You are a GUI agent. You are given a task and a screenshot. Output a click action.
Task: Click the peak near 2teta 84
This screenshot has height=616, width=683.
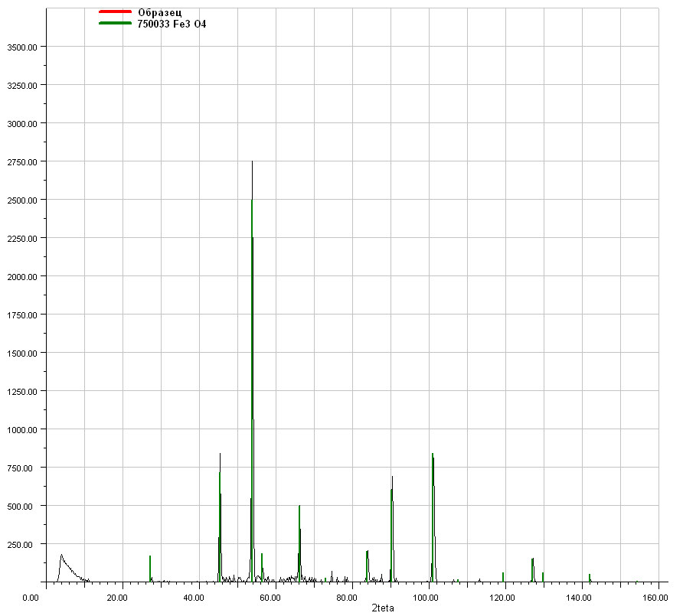coord(368,566)
